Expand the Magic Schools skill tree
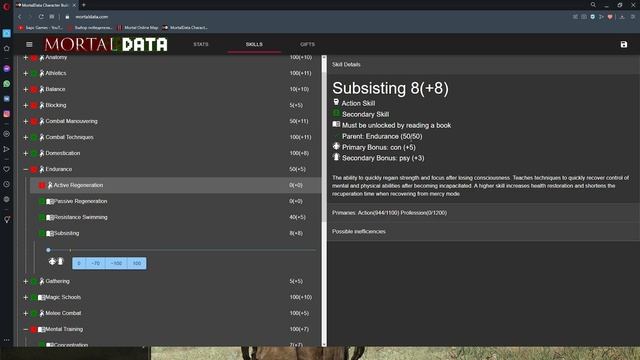The image size is (640, 360). [x=26, y=298]
